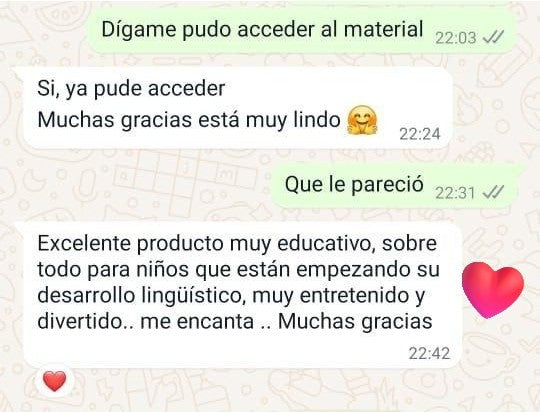Click the 22:03 timestamp
540x412 pixels.
[456, 38]
